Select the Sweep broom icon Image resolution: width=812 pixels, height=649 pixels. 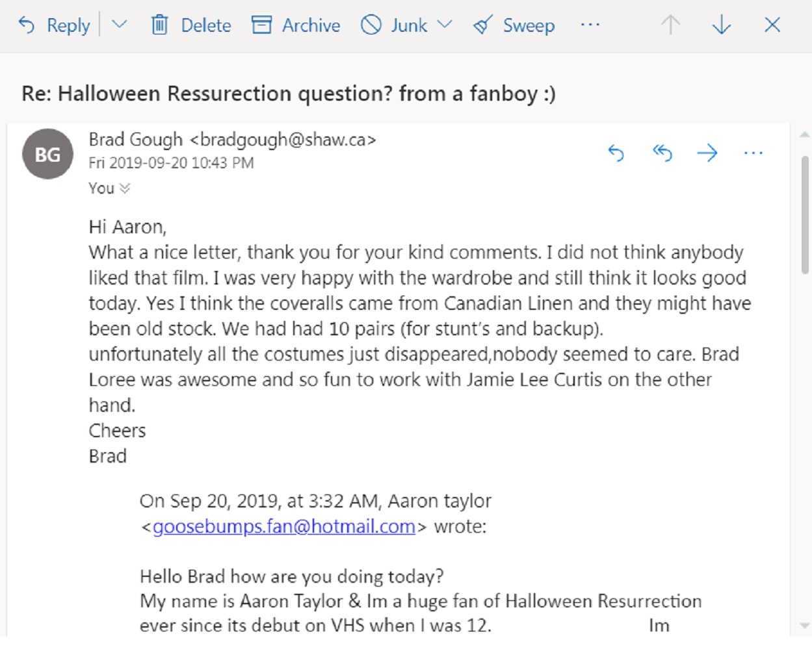click(x=482, y=25)
